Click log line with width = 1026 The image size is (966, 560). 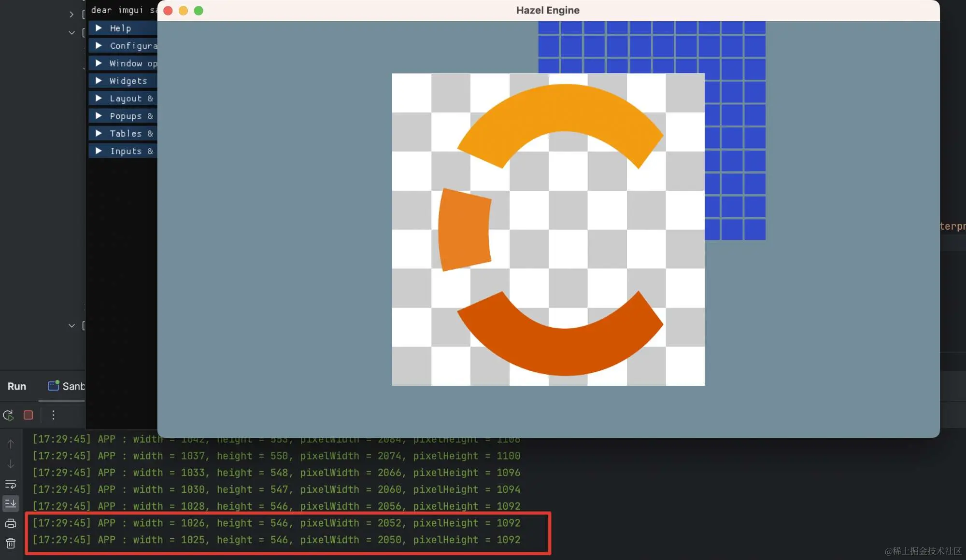tap(276, 523)
